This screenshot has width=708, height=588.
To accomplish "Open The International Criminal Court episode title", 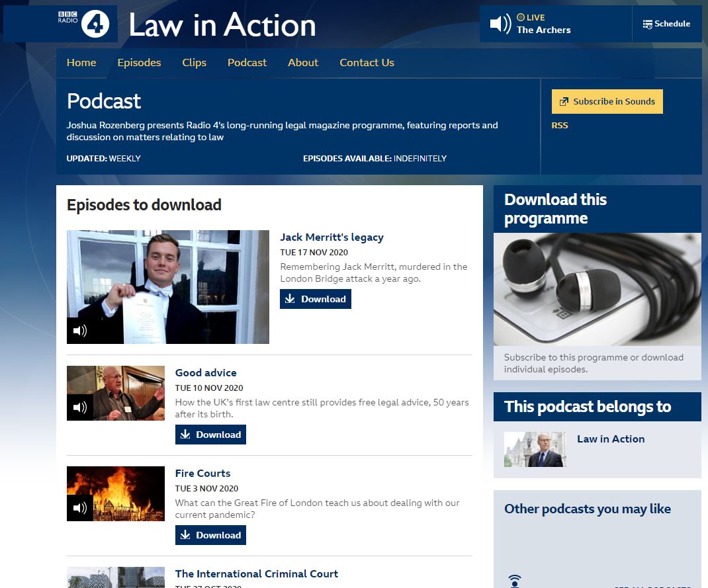I will (257, 574).
